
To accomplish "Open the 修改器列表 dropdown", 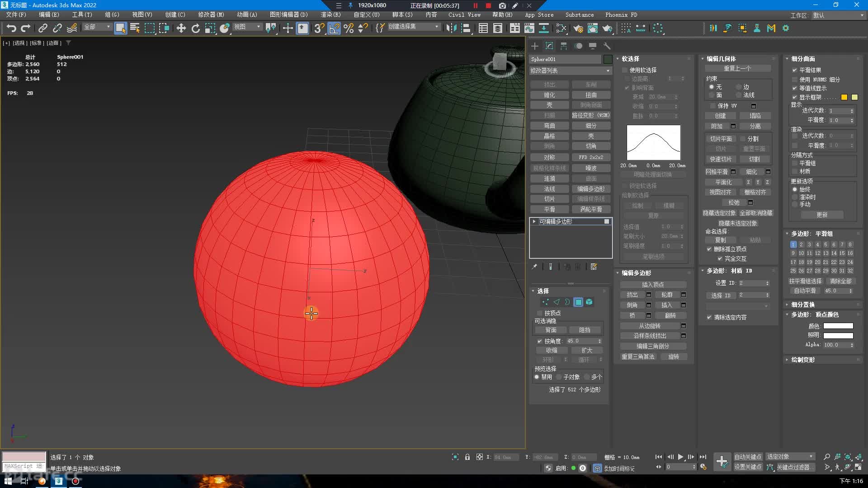I will click(x=571, y=70).
